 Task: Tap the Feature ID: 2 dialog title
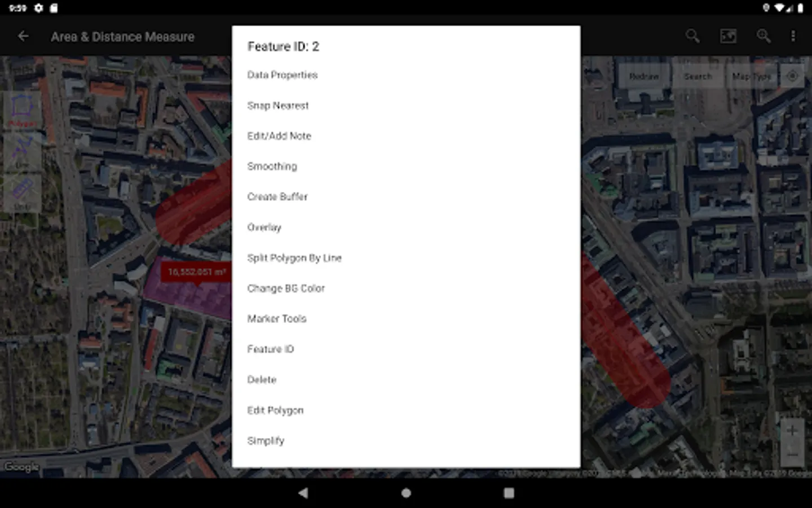point(283,46)
